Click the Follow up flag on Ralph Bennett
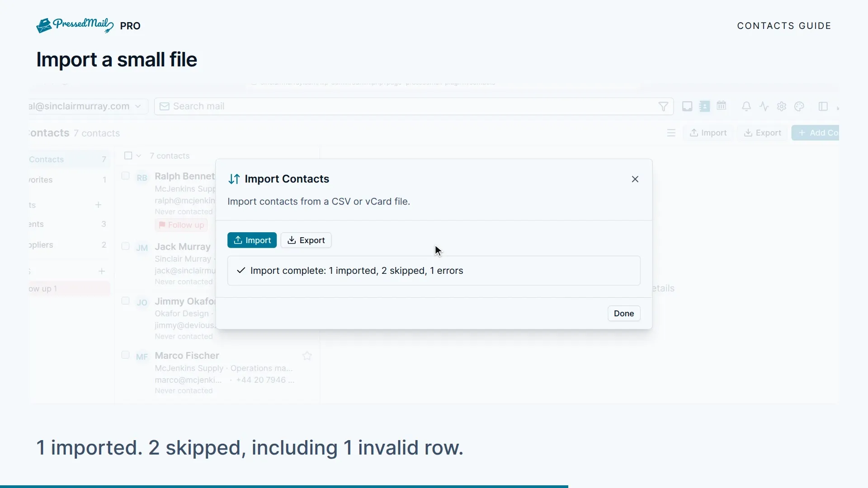 (181, 225)
